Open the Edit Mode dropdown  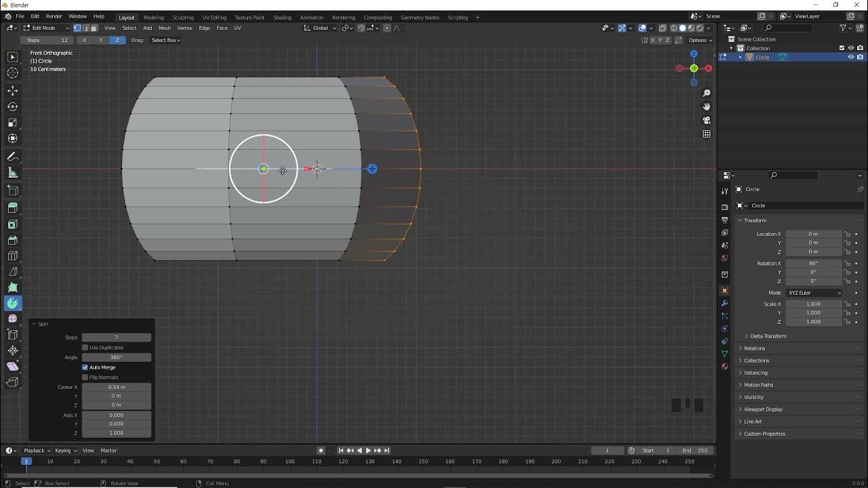tap(45, 28)
